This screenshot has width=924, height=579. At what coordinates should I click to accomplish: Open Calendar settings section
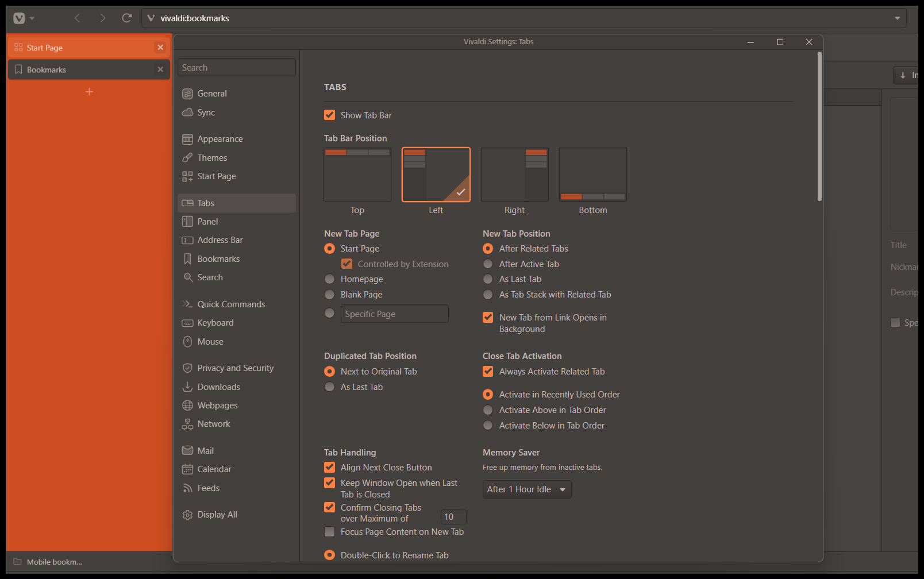(x=237, y=469)
